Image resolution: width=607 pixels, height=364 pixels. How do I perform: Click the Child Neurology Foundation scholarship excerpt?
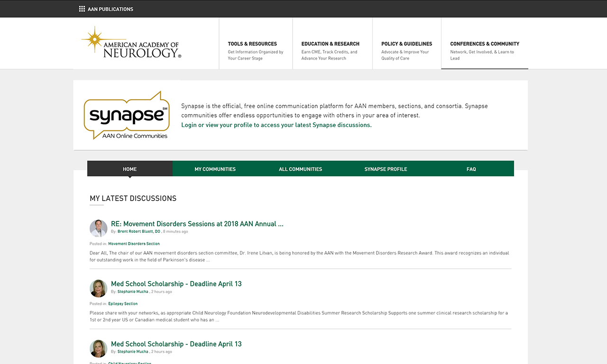(x=299, y=317)
